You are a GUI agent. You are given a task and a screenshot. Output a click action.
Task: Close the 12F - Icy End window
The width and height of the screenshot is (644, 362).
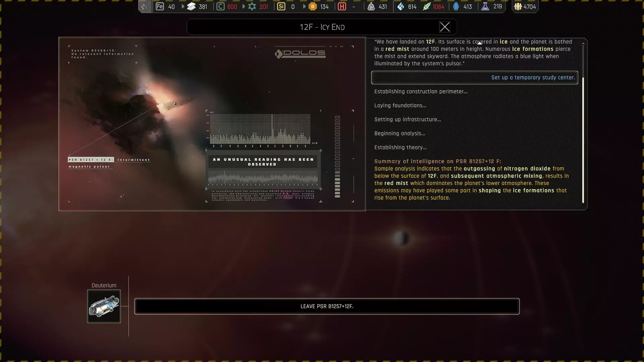pos(445,27)
